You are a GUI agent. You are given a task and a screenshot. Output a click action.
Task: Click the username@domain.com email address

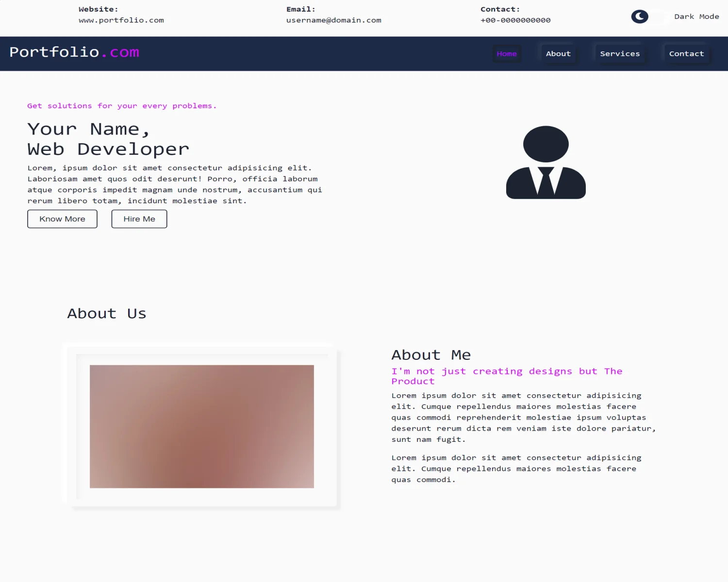click(x=333, y=20)
